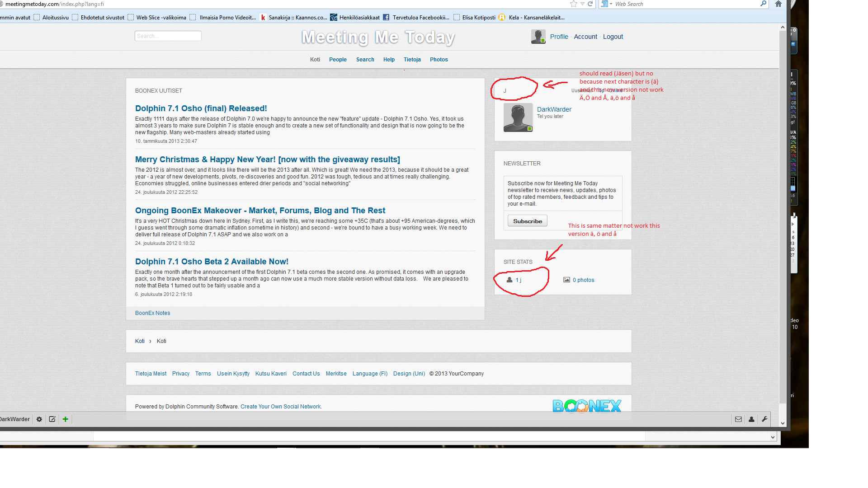
Task: Click the Web Search magnifier icon
Action: 763,4
